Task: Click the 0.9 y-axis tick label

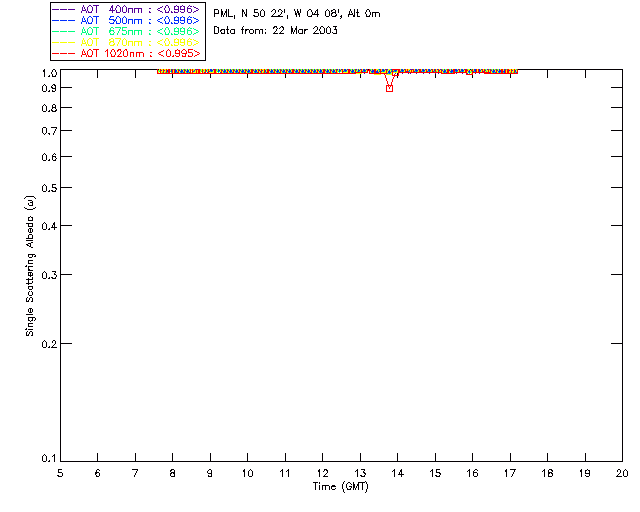Action: 49,88
